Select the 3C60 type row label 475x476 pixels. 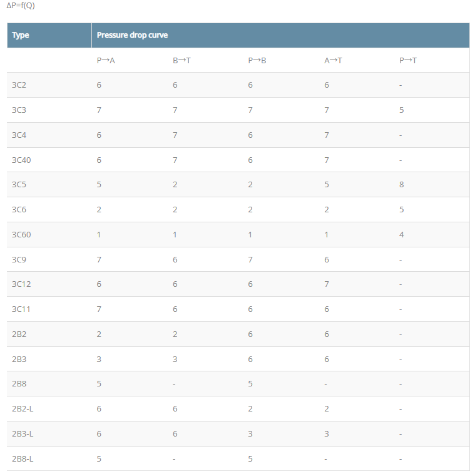(x=21, y=234)
